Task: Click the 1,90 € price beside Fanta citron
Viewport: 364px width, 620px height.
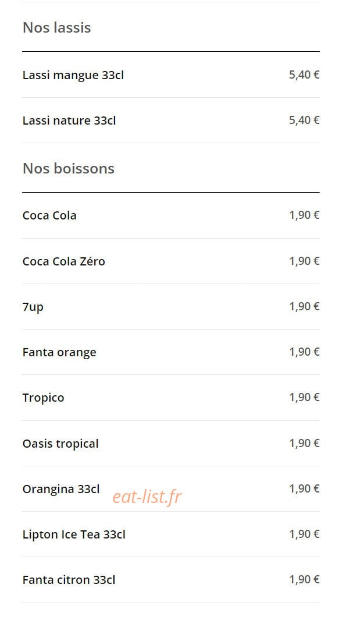Action: tap(304, 580)
